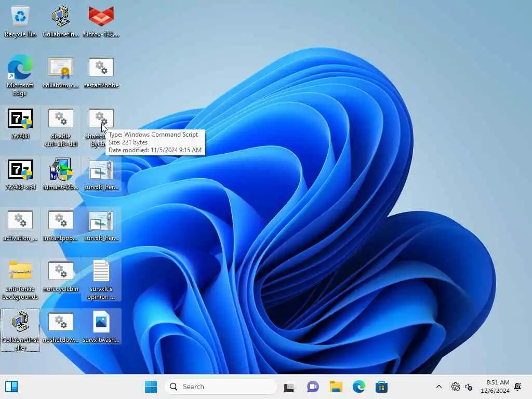
Task: Open the Widgets panel from taskbar
Action: coord(11,387)
